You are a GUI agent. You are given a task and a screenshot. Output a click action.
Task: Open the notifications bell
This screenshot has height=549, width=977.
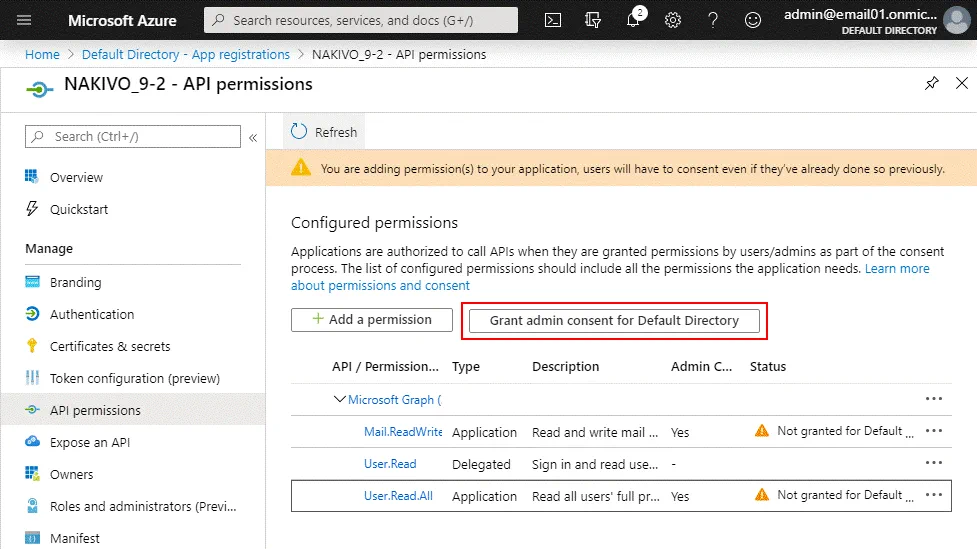(634, 19)
